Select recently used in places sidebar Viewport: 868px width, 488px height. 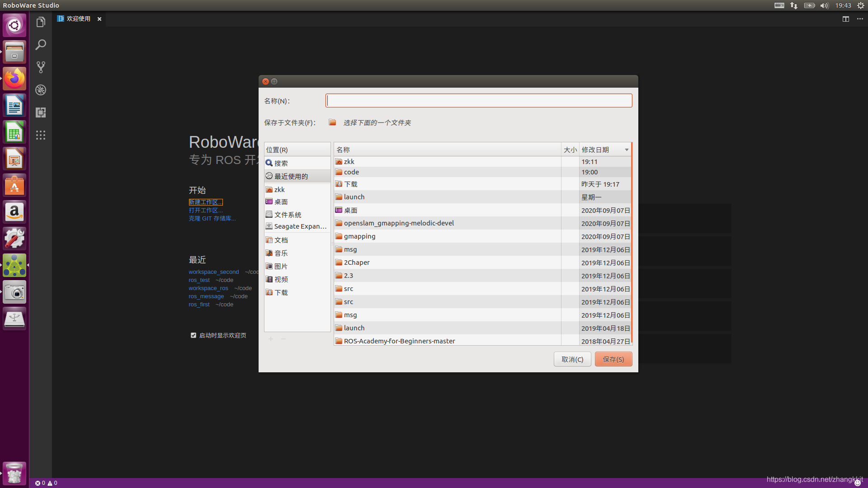(291, 176)
